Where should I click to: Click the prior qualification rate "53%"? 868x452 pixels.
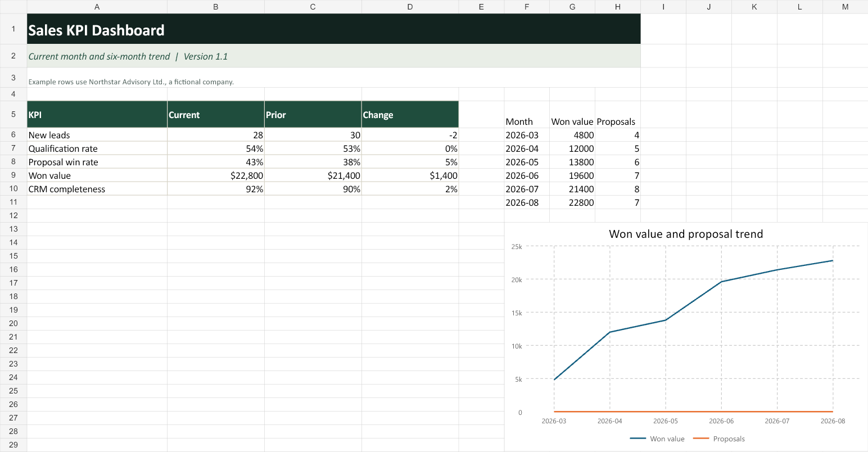coord(313,148)
